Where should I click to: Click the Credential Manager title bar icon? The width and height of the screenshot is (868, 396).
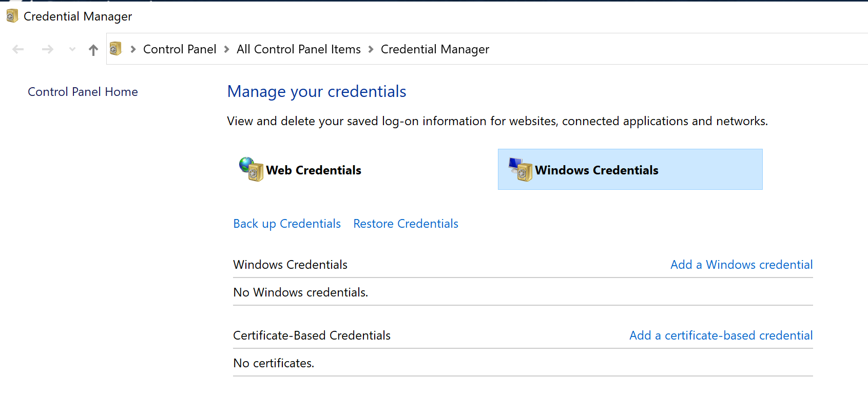coord(12,16)
